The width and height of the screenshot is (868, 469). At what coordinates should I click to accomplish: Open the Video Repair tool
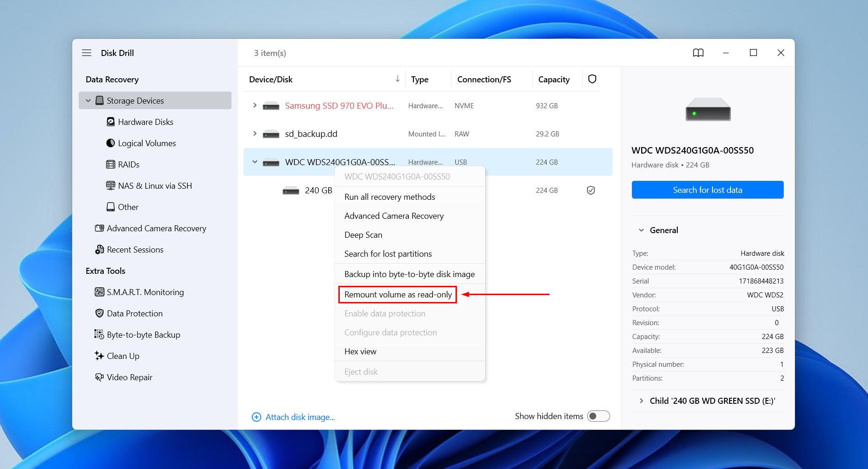(x=129, y=377)
